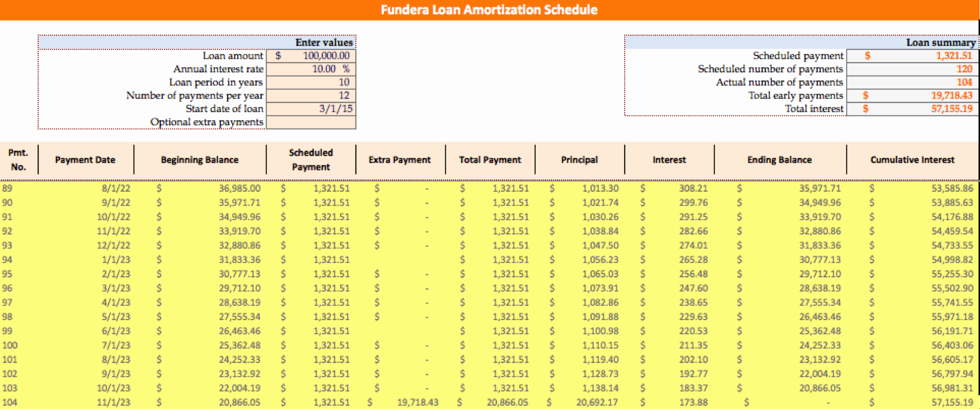Select payment number 94 cell
The image size is (980, 409).
tap(7, 260)
